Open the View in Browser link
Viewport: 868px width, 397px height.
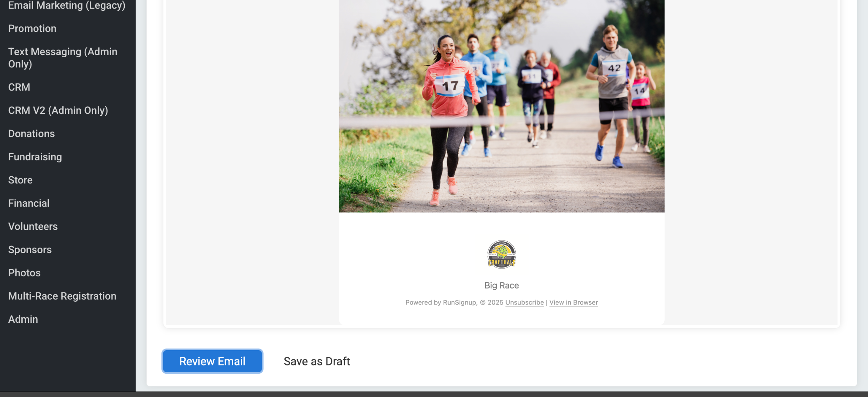point(573,302)
